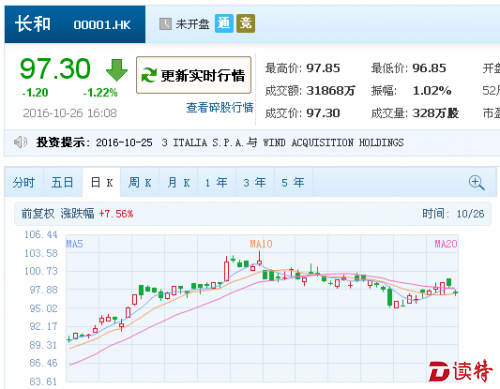
Task: Select the 周K chart tab
Action: 140,182
